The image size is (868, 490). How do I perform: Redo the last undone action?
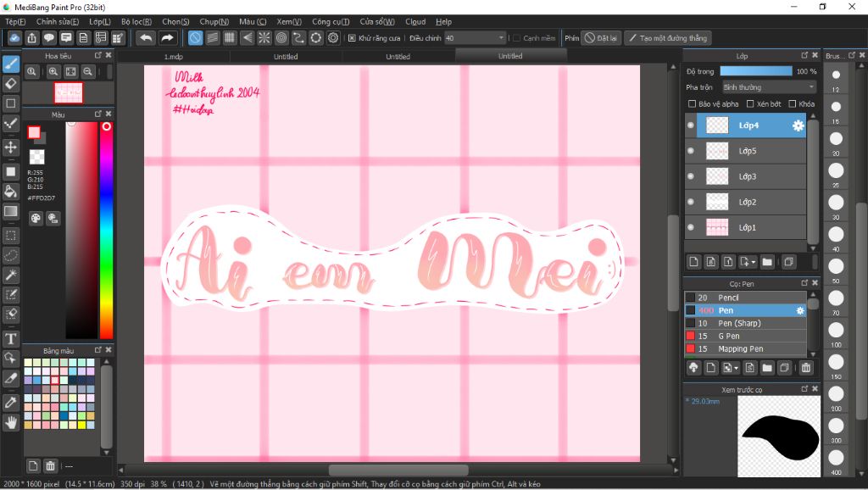[x=167, y=37]
